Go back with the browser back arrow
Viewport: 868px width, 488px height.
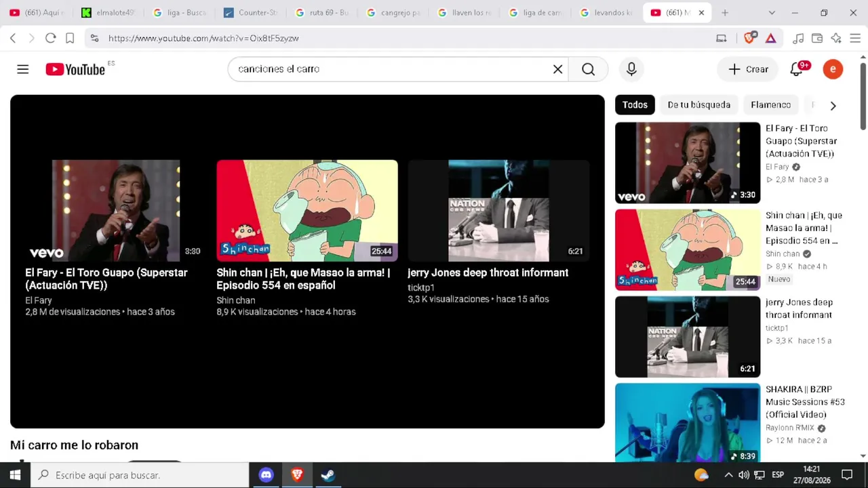[13, 38]
